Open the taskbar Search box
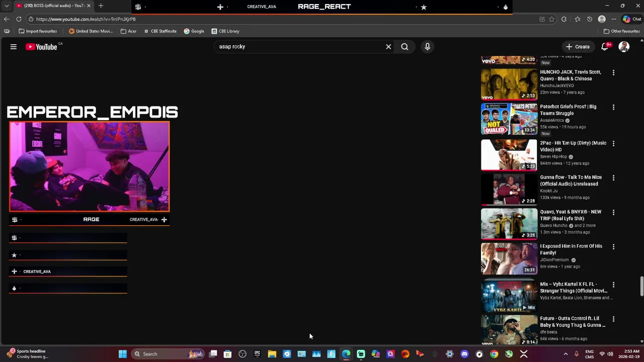The width and height of the screenshot is (644, 362). pyautogui.click(x=168, y=354)
